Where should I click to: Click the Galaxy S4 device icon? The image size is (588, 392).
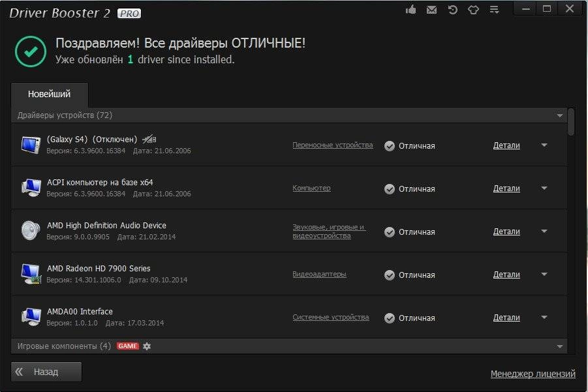pyautogui.click(x=31, y=145)
